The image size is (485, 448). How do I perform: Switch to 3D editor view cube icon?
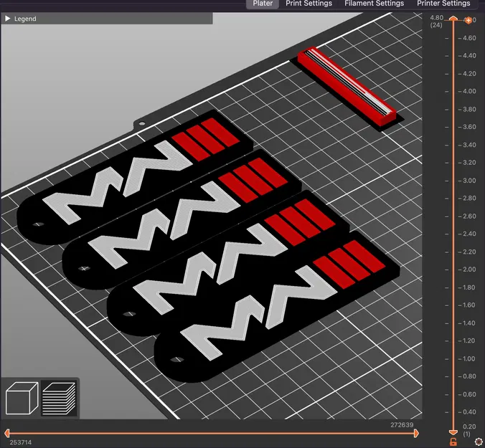tap(22, 398)
